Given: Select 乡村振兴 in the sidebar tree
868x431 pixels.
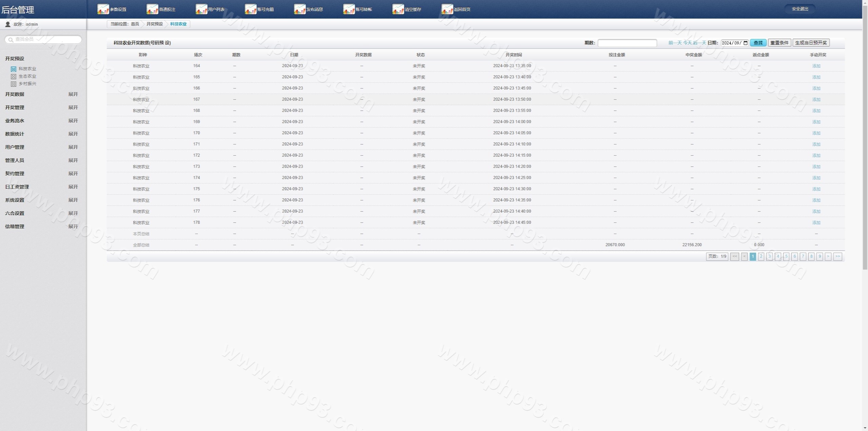Looking at the screenshot, I should [x=27, y=84].
